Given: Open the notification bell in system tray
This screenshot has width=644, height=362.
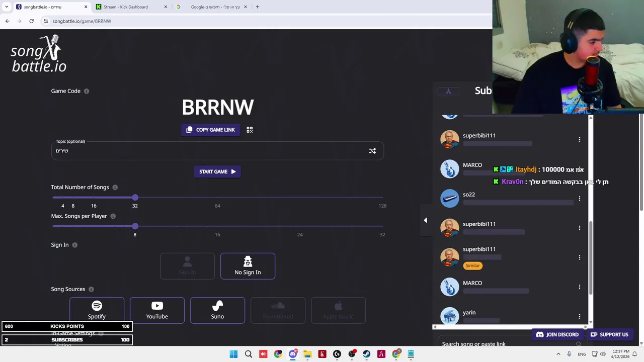Looking at the screenshot, I should point(634,354).
